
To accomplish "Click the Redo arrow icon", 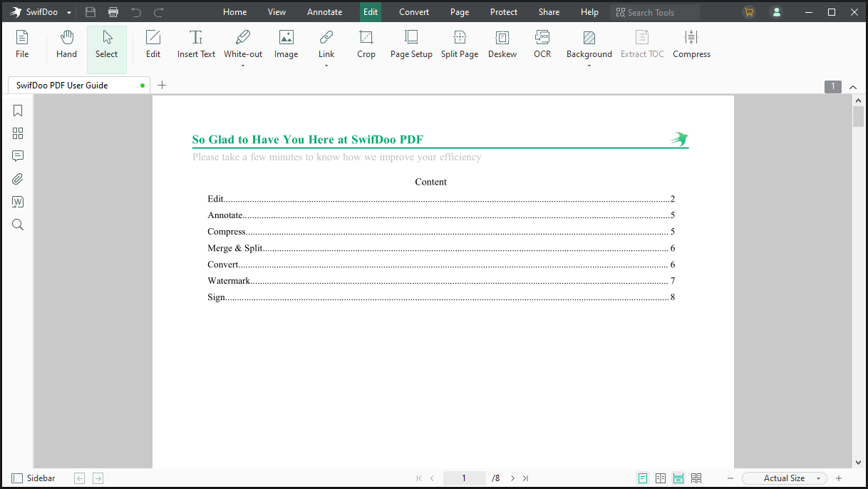I will 159,12.
